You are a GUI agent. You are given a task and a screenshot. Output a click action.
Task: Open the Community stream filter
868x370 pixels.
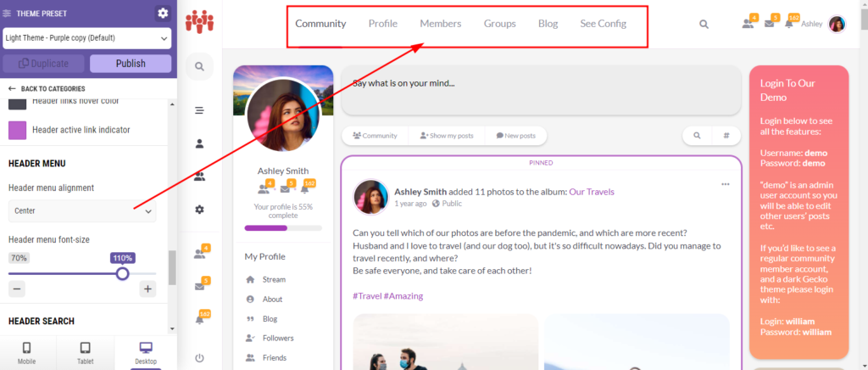point(375,136)
